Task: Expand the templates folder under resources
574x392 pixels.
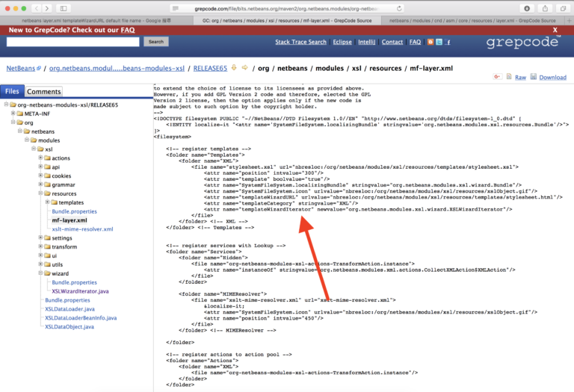Action: (x=47, y=202)
